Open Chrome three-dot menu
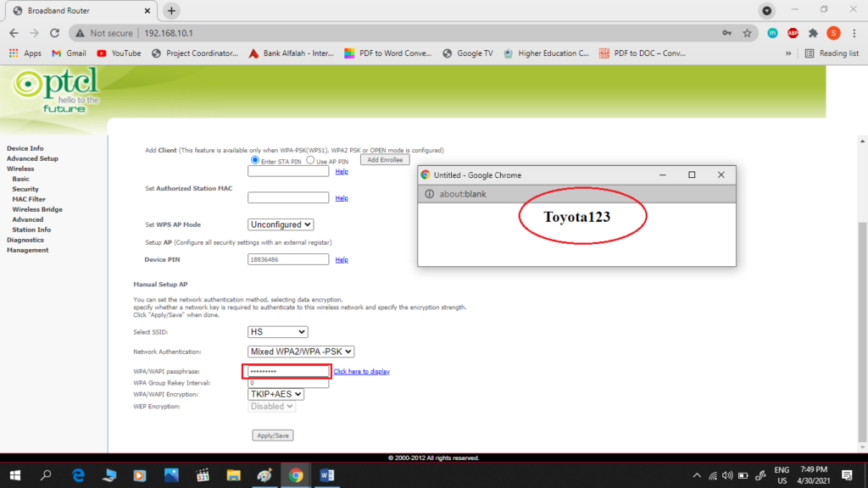This screenshot has width=868, height=488. tap(854, 33)
